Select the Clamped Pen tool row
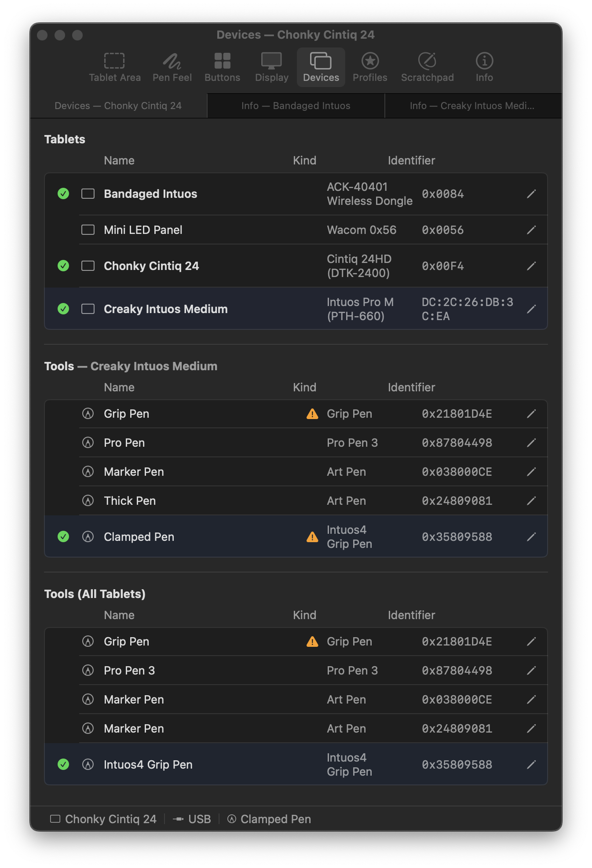592x868 pixels. (296, 536)
